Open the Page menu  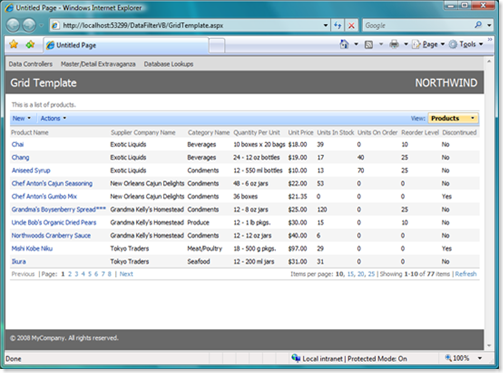tap(428, 44)
